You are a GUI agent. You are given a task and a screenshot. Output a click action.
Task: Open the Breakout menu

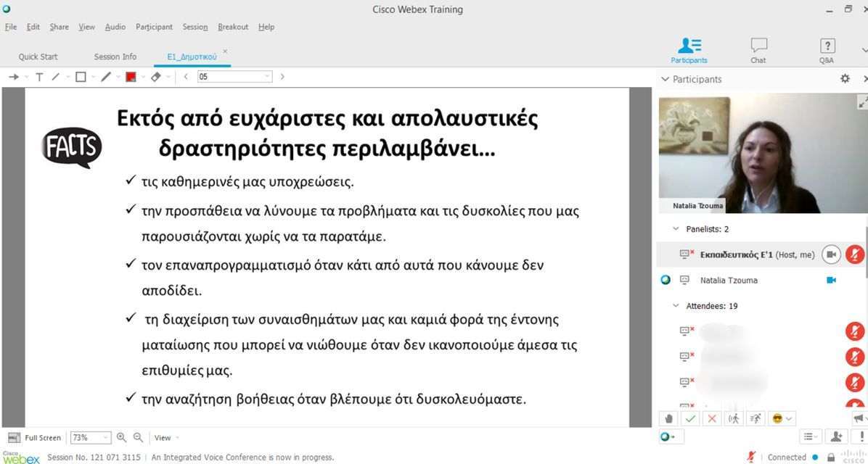[x=233, y=27]
